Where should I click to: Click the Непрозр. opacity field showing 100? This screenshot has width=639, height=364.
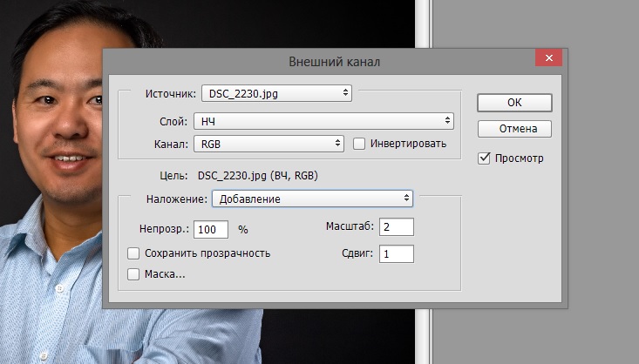(x=211, y=230)
